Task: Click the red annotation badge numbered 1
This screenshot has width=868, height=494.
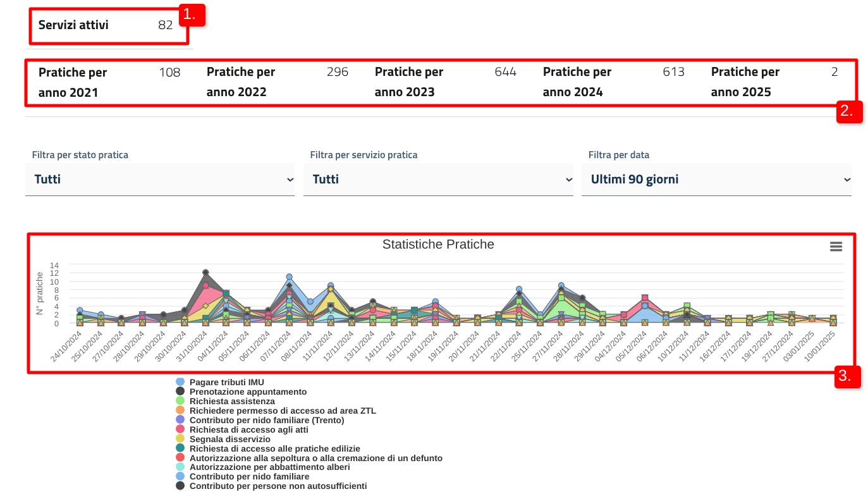Action: [x=192, y=15]
